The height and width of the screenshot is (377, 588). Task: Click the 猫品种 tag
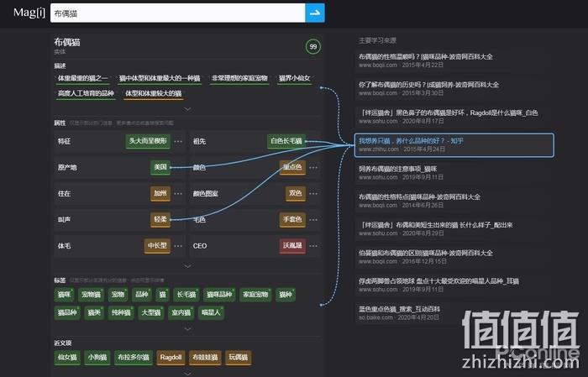point(67,312)
